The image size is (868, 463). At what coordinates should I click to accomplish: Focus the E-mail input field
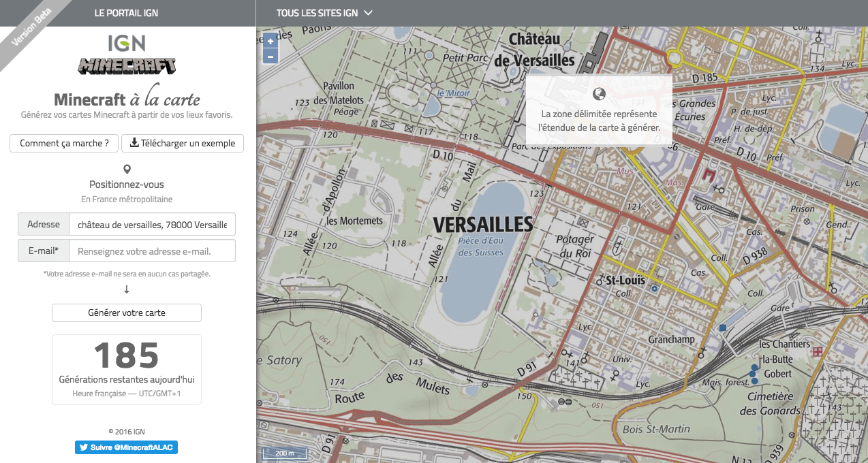pyautogui.click(x=153, y=251)
